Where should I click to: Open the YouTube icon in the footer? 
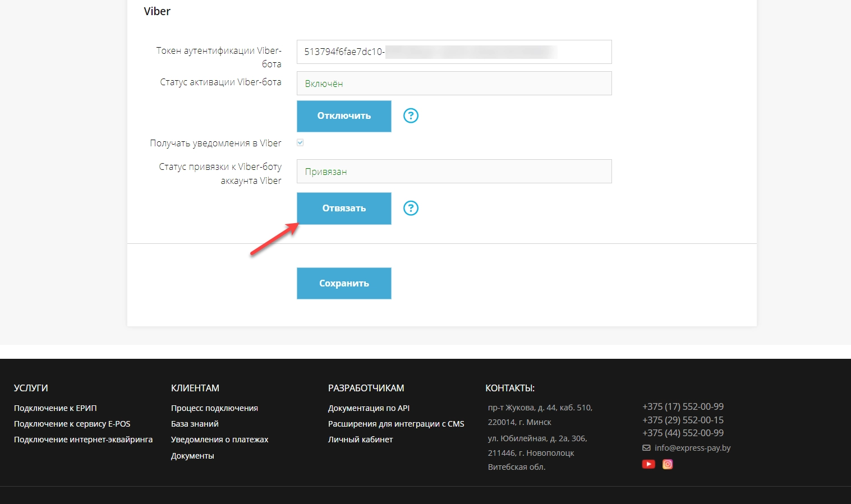point(648,464)
